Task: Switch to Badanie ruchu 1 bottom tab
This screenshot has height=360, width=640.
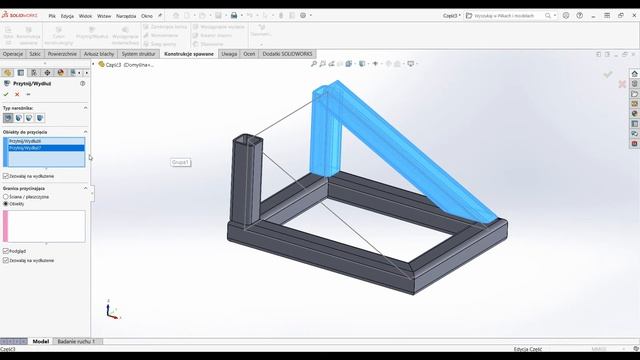Action: [76, 341]
